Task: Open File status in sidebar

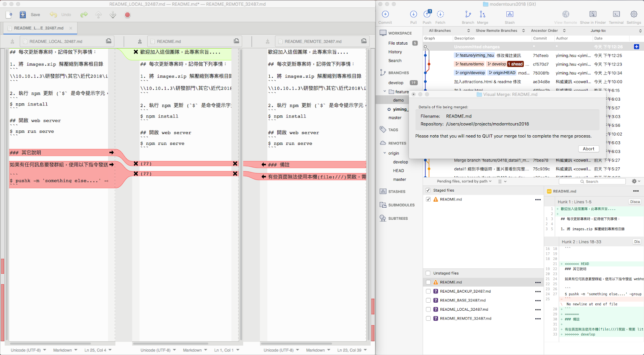Action: coord(398,43)
